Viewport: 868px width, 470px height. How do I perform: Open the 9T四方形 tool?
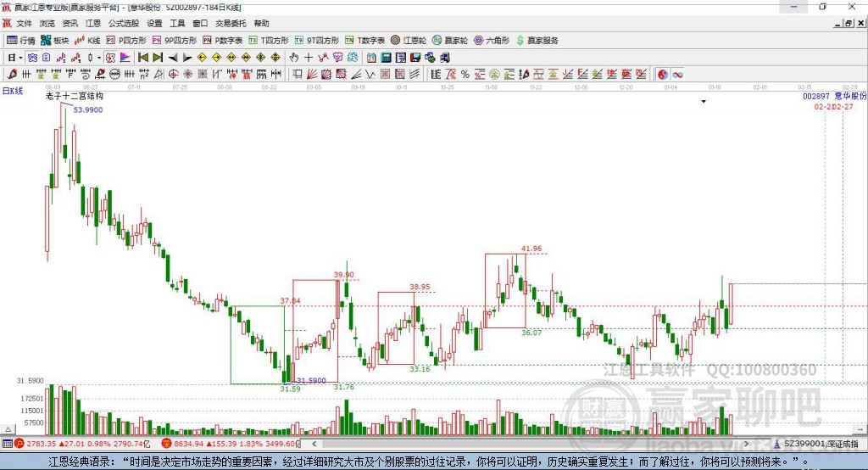pyautogui.click(x=317, y=41)
